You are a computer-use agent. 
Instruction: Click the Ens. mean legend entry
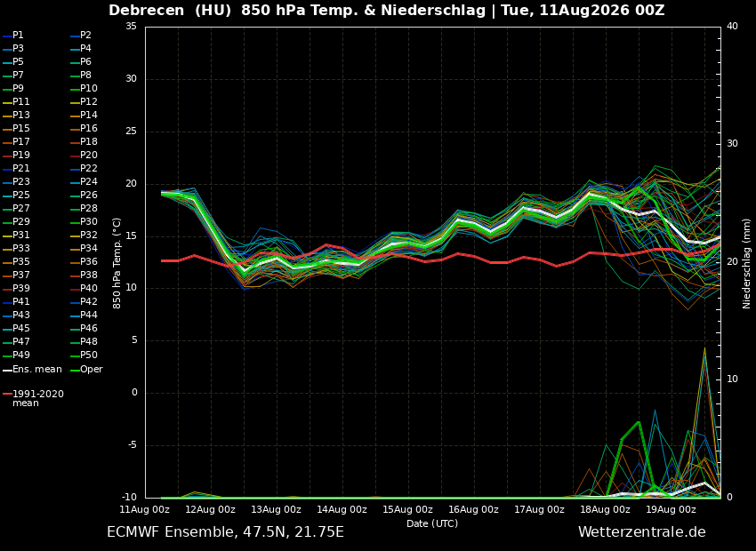tap(32, 370)
